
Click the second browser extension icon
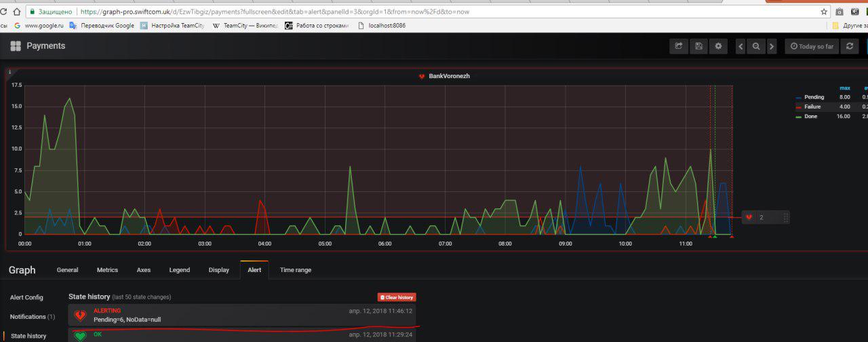tap(854, 12)
